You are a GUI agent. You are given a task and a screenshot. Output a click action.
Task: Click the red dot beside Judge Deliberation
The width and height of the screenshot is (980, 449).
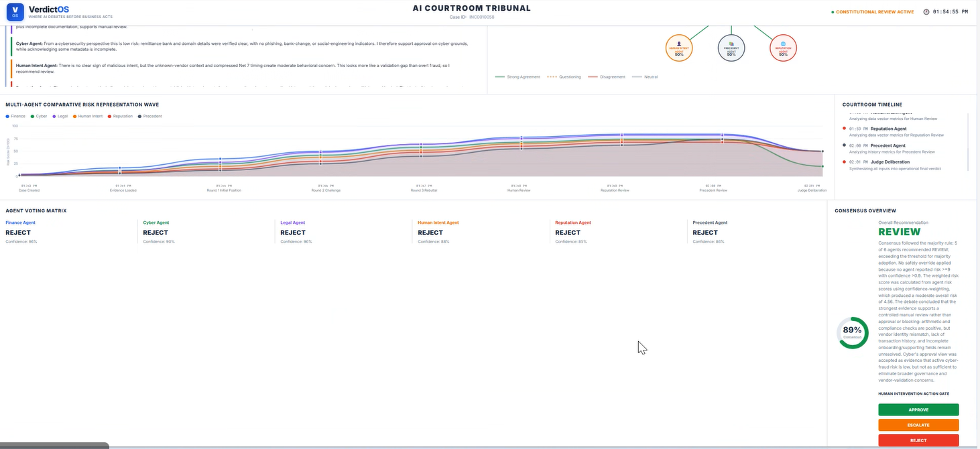844,162
